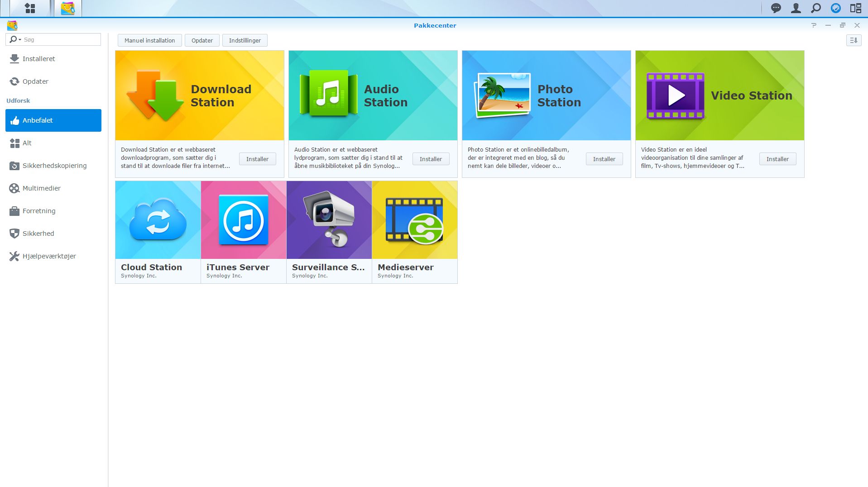Open the DSM main menu icon
This screenshot has height=487, width=868.
click(x=30, y=8)
